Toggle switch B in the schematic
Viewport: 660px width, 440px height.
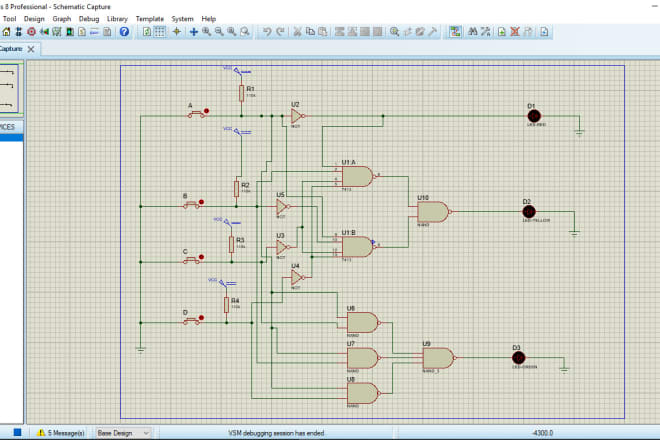(192, 204)
